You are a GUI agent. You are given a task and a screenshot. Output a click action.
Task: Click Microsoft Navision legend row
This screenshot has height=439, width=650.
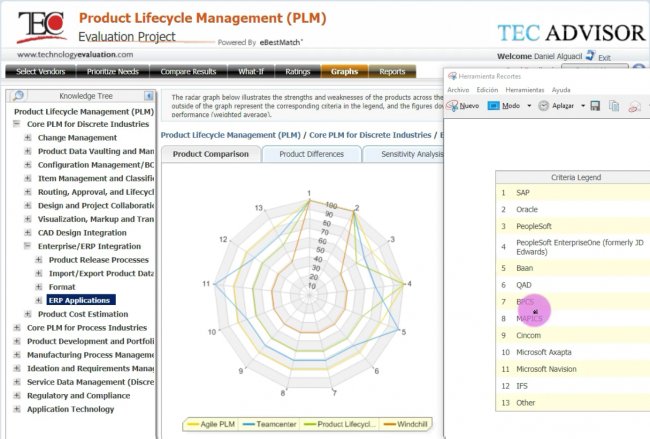click(x=573, y=369)
